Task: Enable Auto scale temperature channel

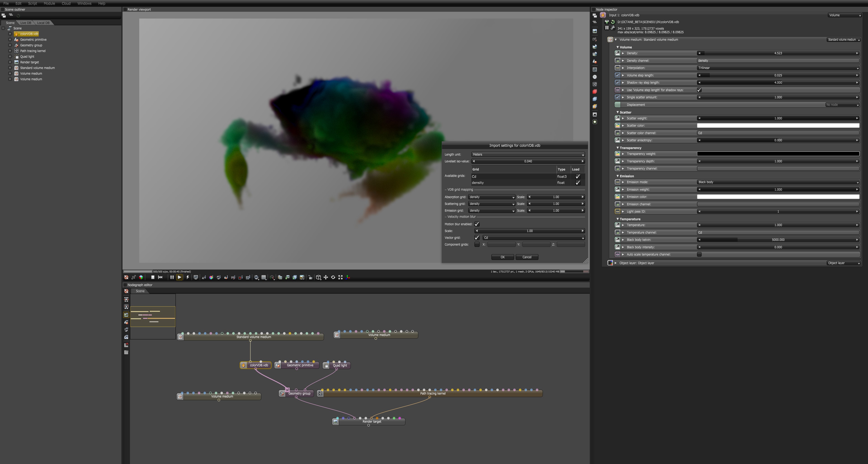Action: pos(699,254)
